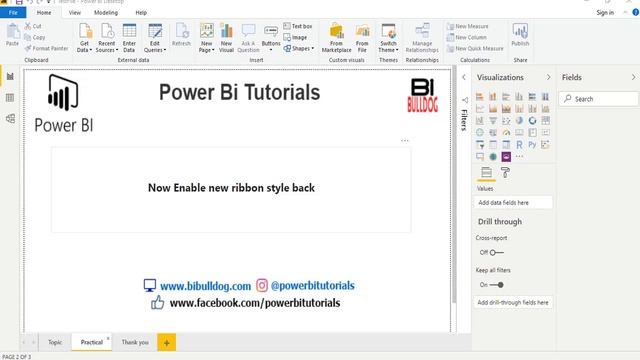Select the Waterfall chart visual

coord(480,120)
